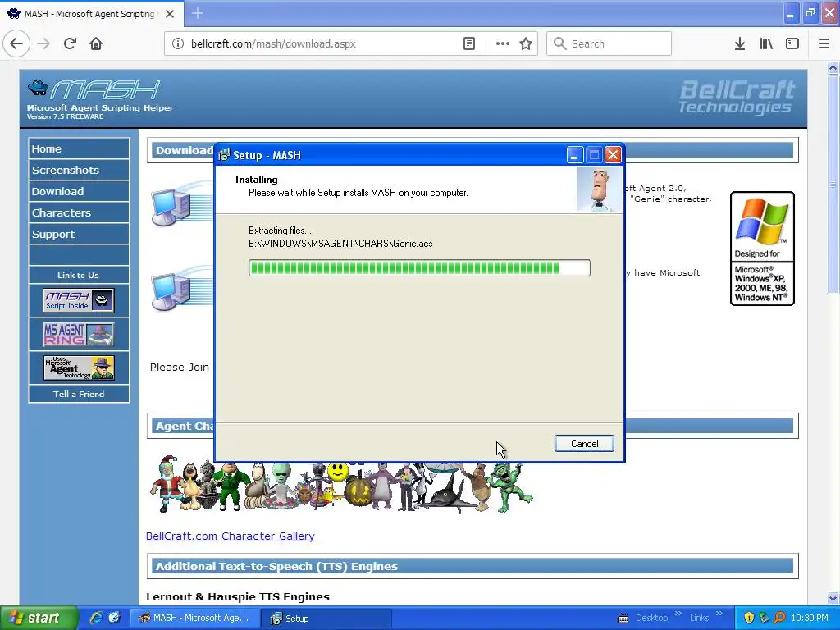Open the browser home page icon

[x=96, y=43]
